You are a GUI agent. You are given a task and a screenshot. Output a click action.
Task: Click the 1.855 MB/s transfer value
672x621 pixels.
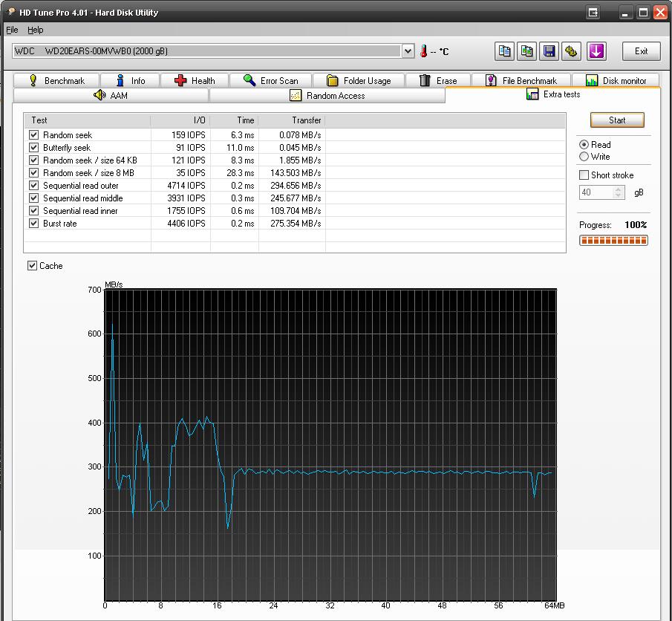point(300,160)
